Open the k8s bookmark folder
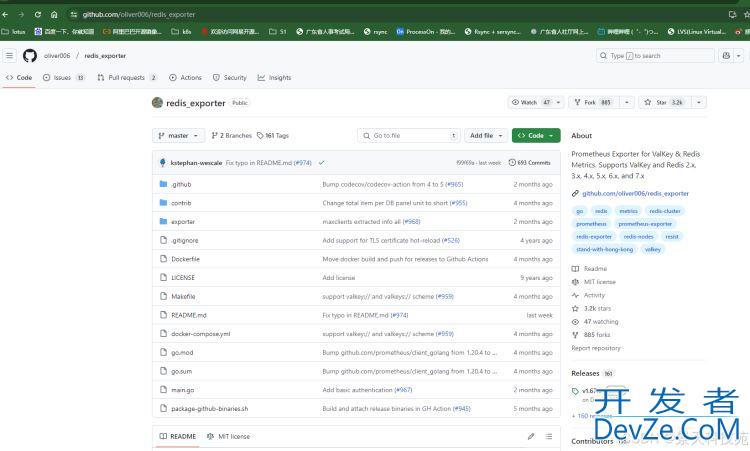The image size is (750, 451). 181,32
